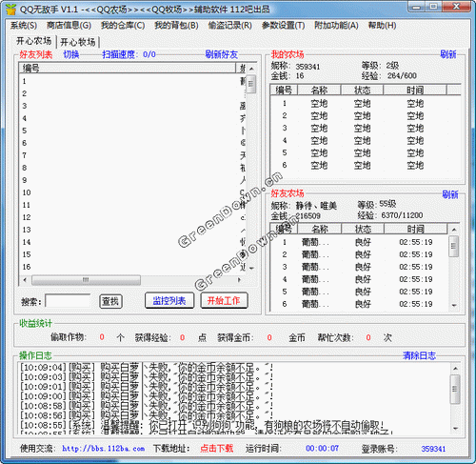Focus the 搜索 input field
The image size is (476, 464).
[x=68, y=301]
